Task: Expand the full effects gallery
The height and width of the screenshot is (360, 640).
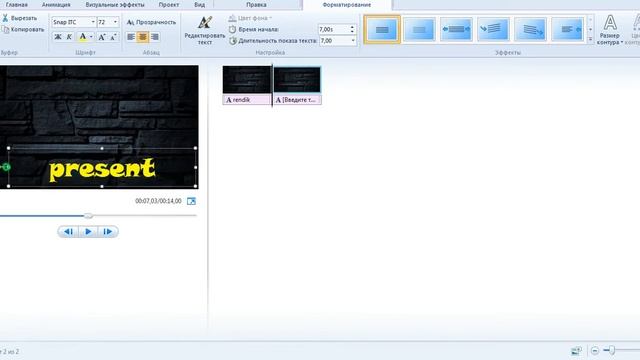Action: coord(590,39)
